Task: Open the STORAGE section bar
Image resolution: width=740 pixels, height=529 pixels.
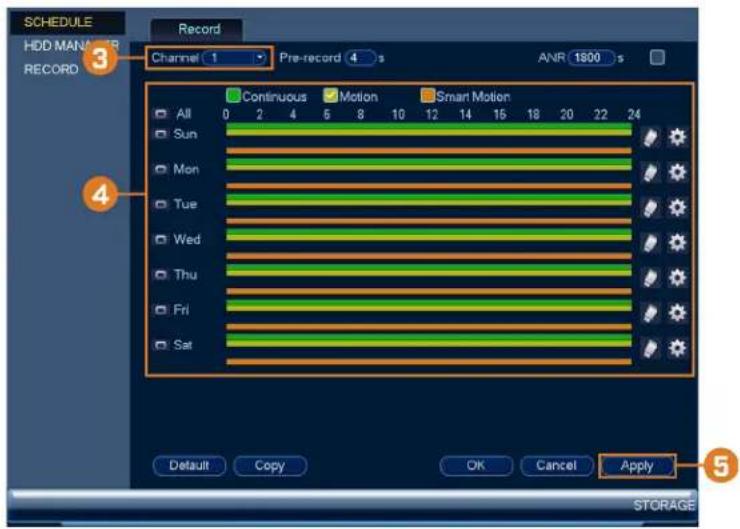Action: point(664,505)
